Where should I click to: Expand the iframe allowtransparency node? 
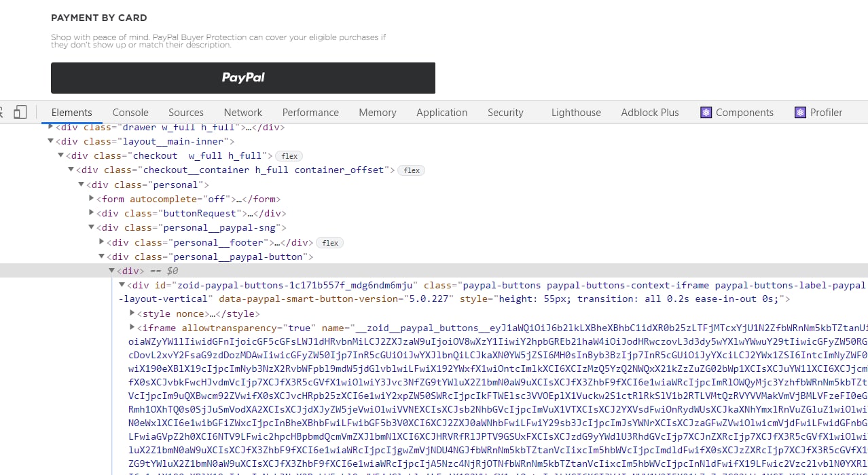[132, 328]
